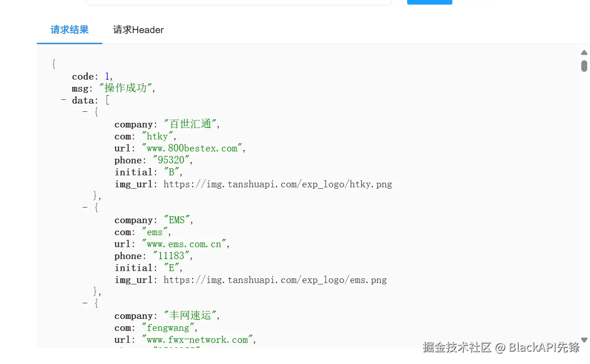This screenshot has width=590, height=364.
Task: Collapse the 丰网速运 company object
Action: 85,303
